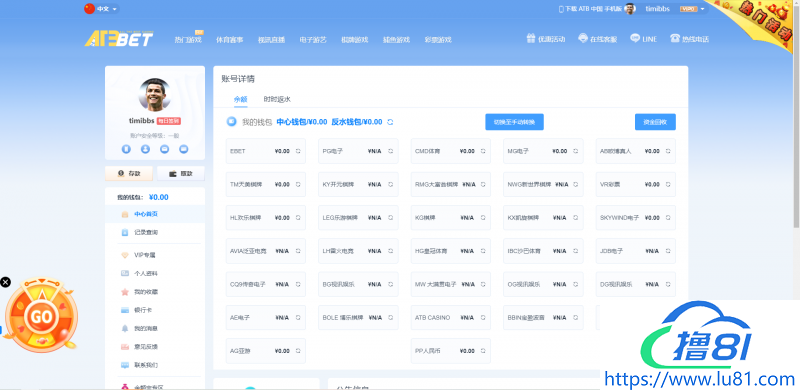Open 个人资料 in the sidebar

pyautogui.click(x=155, y=273)
